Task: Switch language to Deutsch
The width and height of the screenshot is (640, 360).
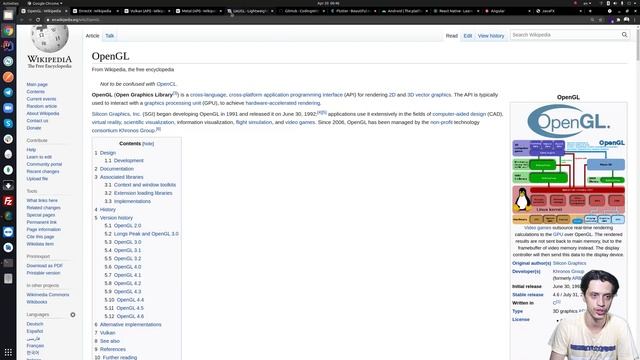Action: pyautogui.click(x=35, y=324)
